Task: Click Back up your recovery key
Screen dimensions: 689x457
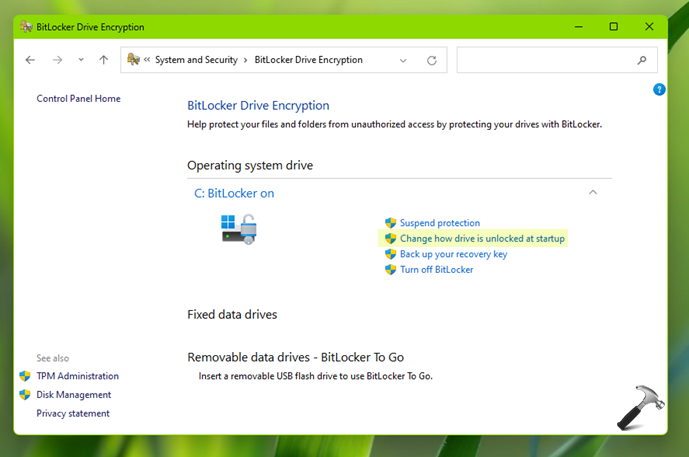Action: coord(453,254)
